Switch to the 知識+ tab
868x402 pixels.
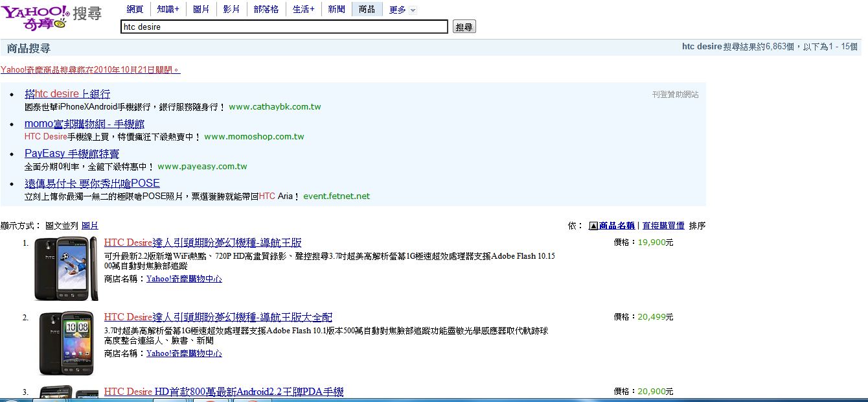tap(168, 9)
